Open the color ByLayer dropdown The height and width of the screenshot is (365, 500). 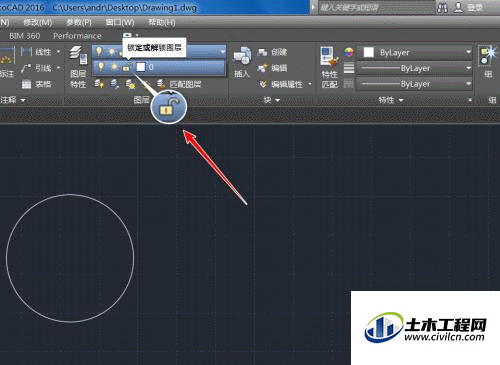468,52
